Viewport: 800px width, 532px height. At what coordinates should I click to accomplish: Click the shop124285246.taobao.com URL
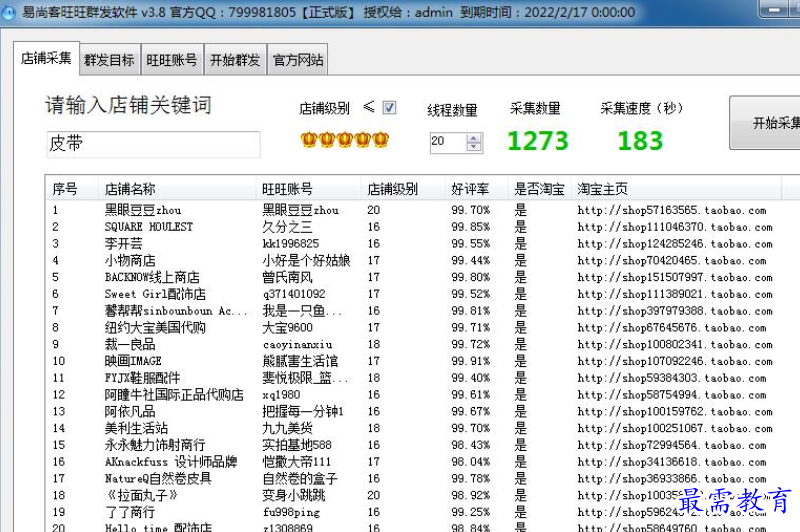(674, 244)
